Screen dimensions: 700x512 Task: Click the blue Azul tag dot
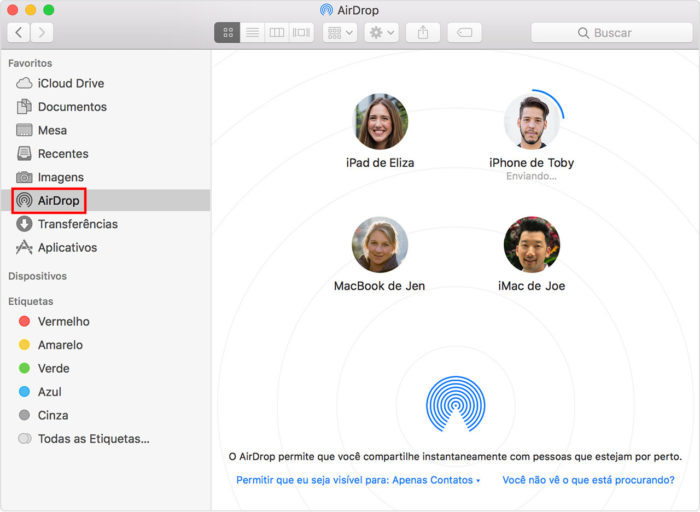(x=24, y=391)
